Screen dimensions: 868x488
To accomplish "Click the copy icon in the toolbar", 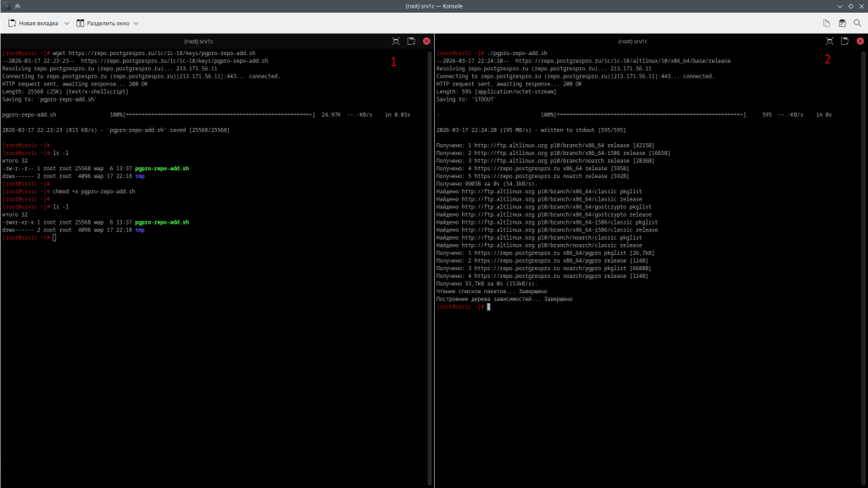I will point(826,24).
